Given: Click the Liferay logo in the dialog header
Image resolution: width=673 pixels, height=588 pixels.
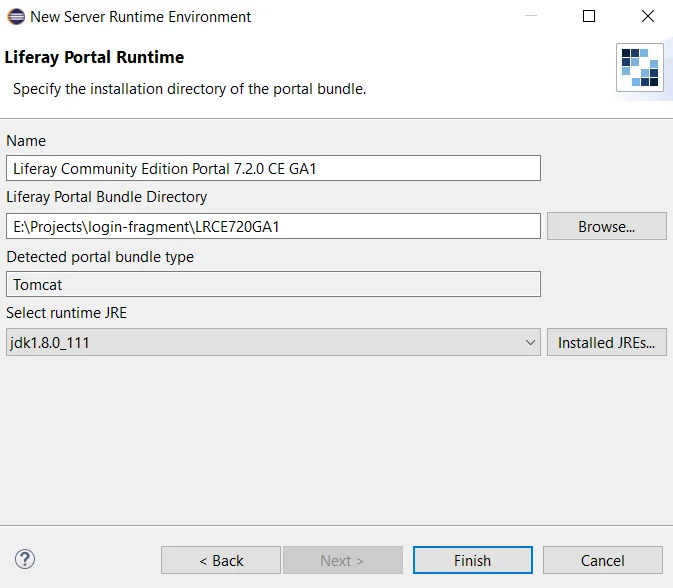Looking at the screenshot, I should tap(639, 68).
